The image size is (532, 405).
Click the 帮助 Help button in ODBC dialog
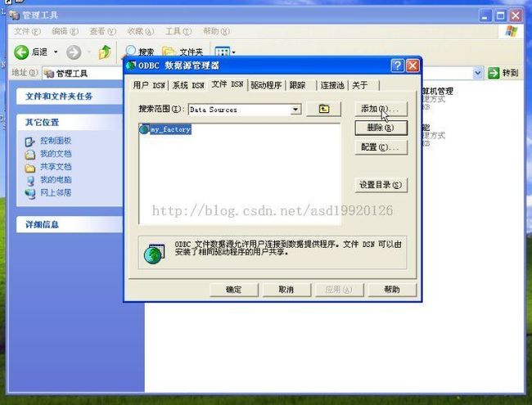point(392,290)
